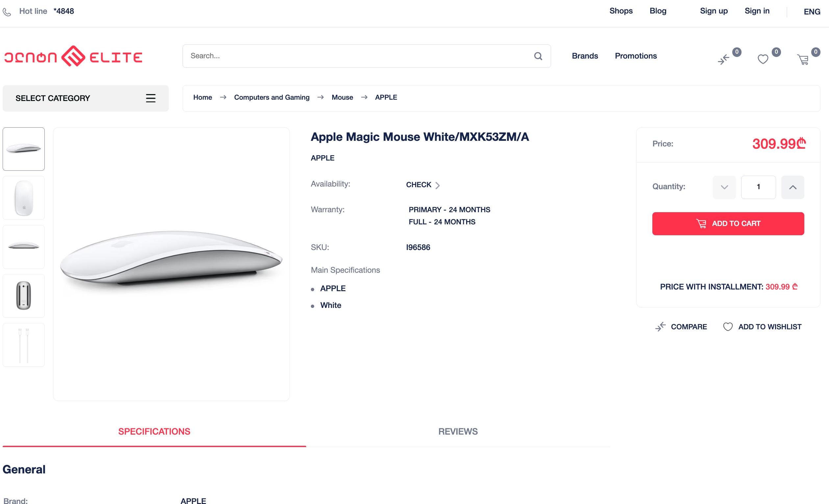829x504 pixels.
Task: Click the General section heading
Action: (x=24, y=469)
